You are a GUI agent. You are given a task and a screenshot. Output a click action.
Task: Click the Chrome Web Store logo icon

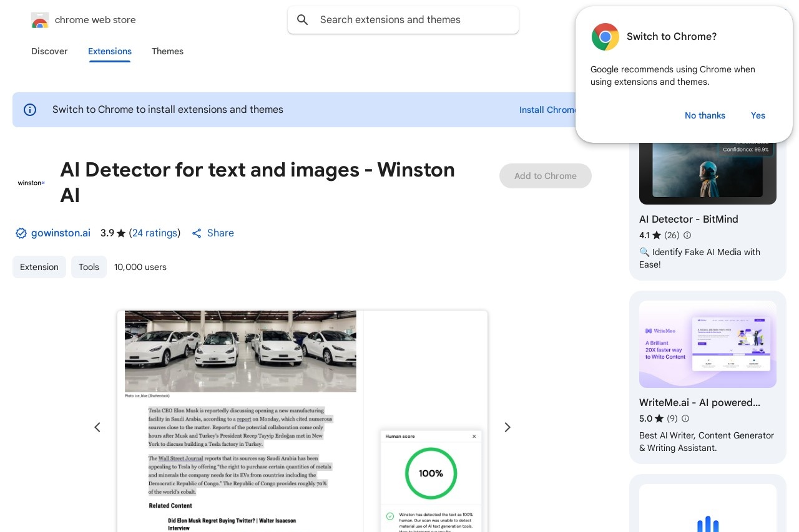pyautogui.click(x=39, y=20)
